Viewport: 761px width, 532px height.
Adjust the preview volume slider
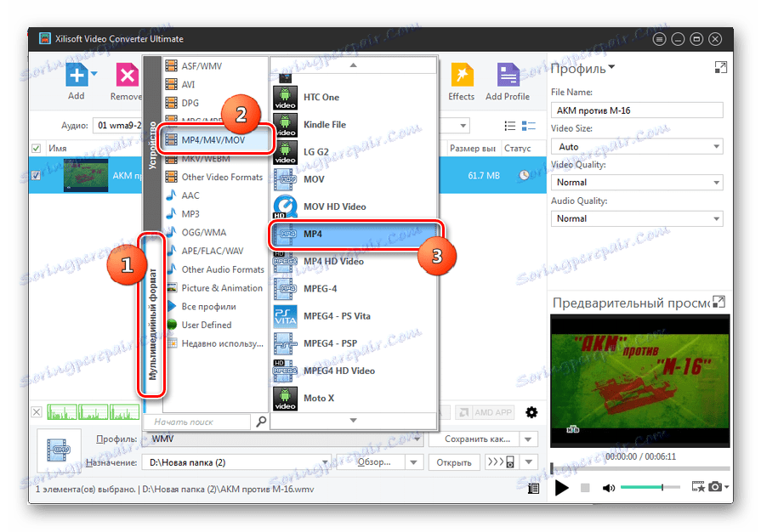pos(650,487)
